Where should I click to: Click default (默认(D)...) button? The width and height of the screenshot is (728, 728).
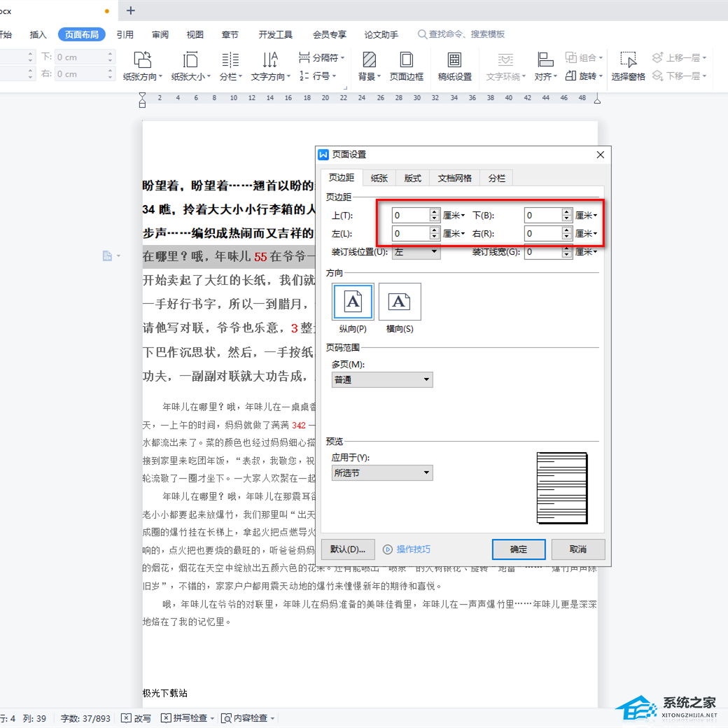point(348,549)
